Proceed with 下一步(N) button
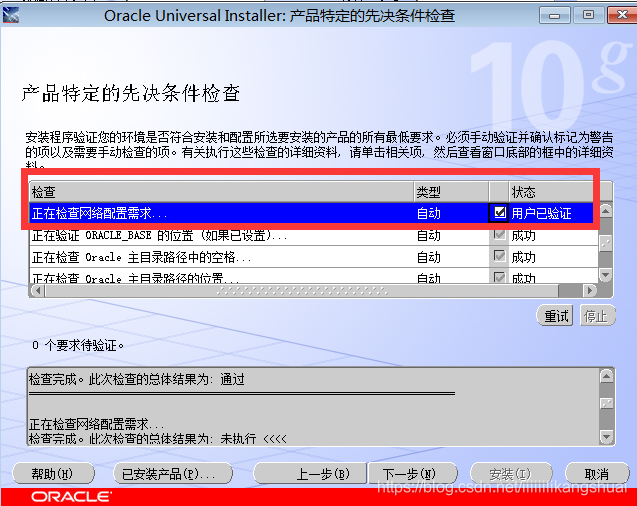This screenshot has height=506, width=637. pyautogui.click(x=412, y=474)
